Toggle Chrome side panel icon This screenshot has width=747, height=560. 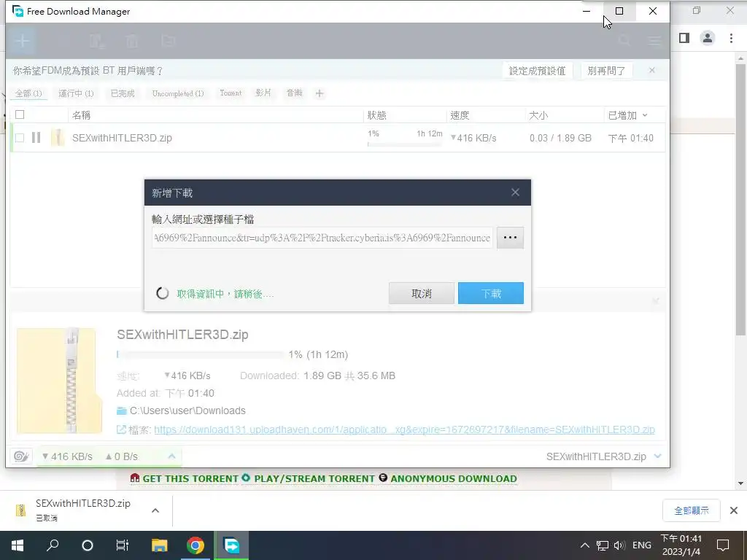684,38
